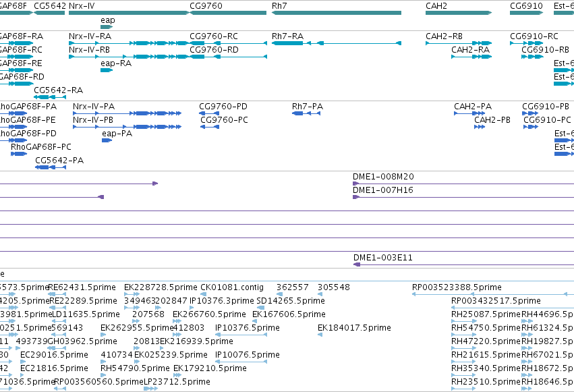574x392 pixels.
Task: Click the RE62431.5prime EST label
Action: [x=82, y=287]
